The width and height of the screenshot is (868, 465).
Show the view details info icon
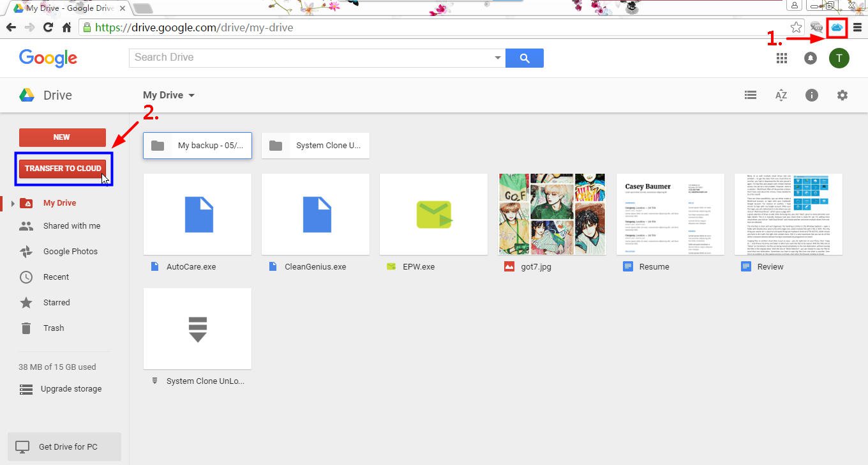pos(811,95)
